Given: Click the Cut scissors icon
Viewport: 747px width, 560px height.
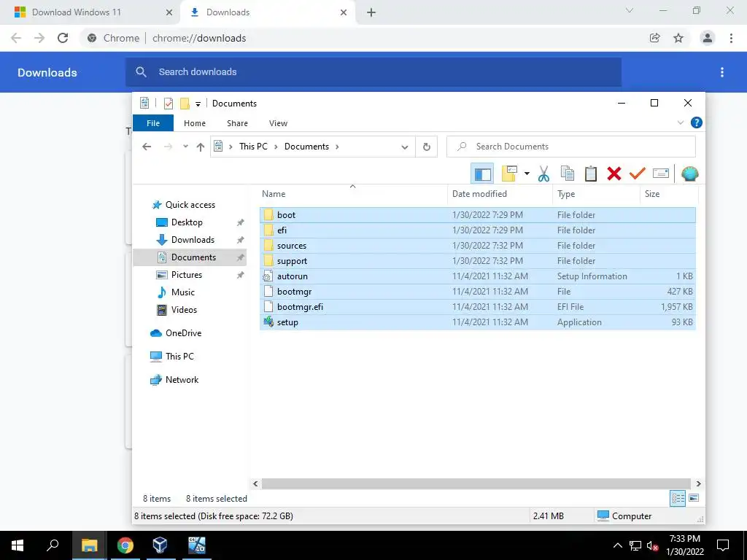Looking at the screenshot, I should click(543, 174).
